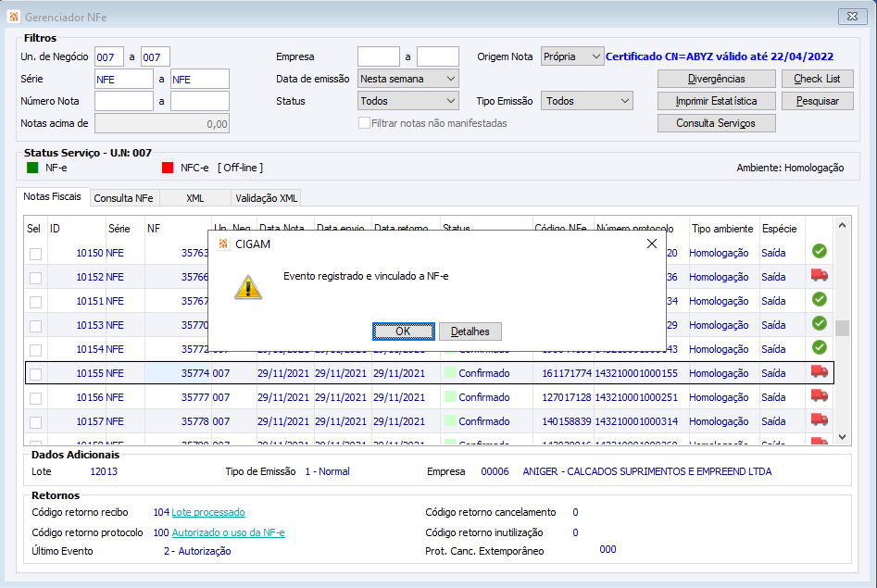
Task: Click the red truck icon for ID 10157
Action: (x=819, y=419)
